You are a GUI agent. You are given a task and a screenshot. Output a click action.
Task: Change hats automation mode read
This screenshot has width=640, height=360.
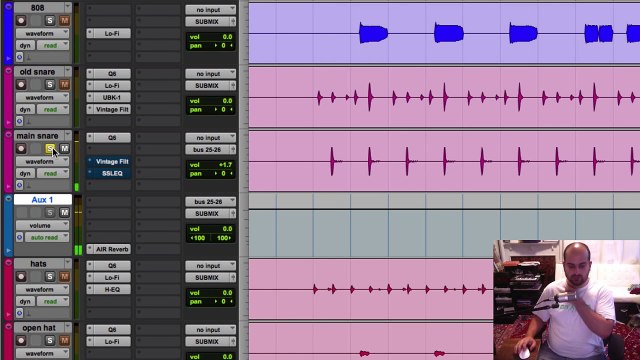pos(53,301)
